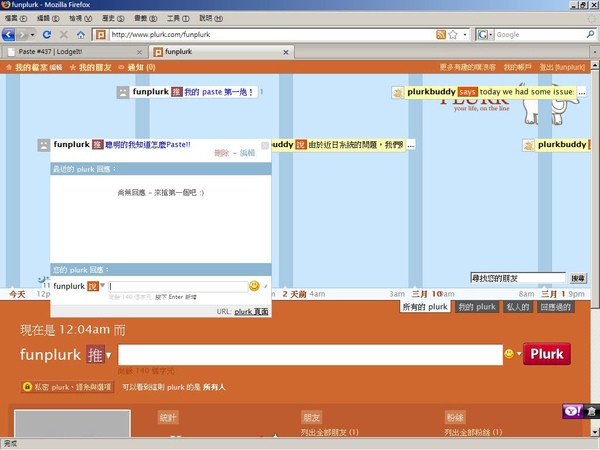Click 編輯 to edit the open plurk

tap(247, 153)
